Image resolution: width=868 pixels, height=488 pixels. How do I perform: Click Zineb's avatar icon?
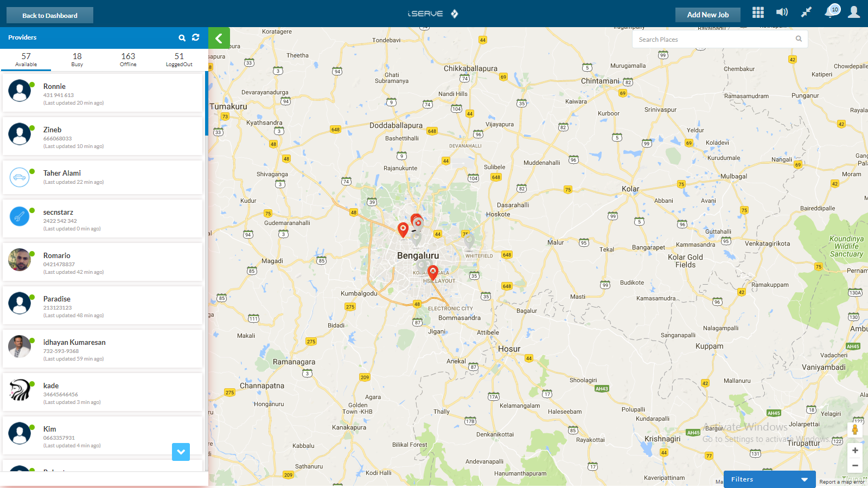tap(20, 134)
